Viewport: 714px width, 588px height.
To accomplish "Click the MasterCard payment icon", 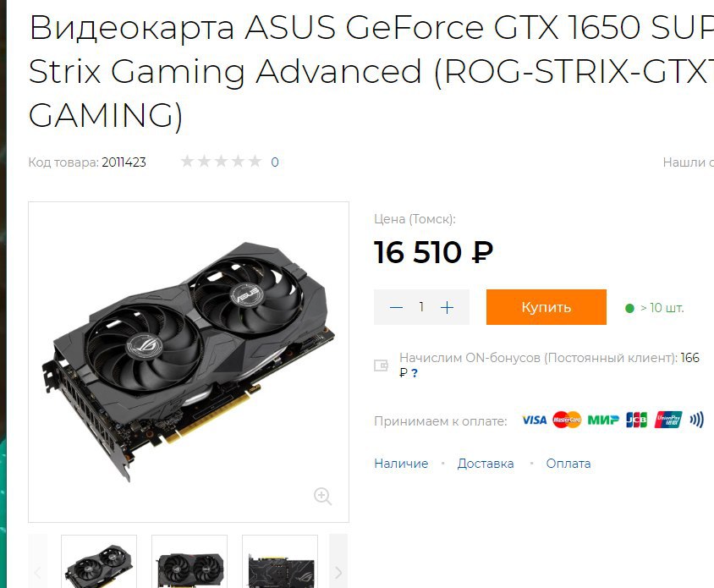I will click(567, 420).
